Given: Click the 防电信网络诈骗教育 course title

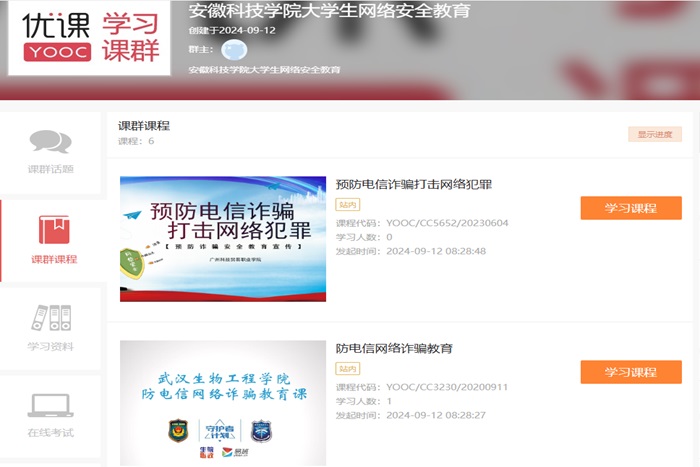Looking at the screenshot, I should point(394,349).
